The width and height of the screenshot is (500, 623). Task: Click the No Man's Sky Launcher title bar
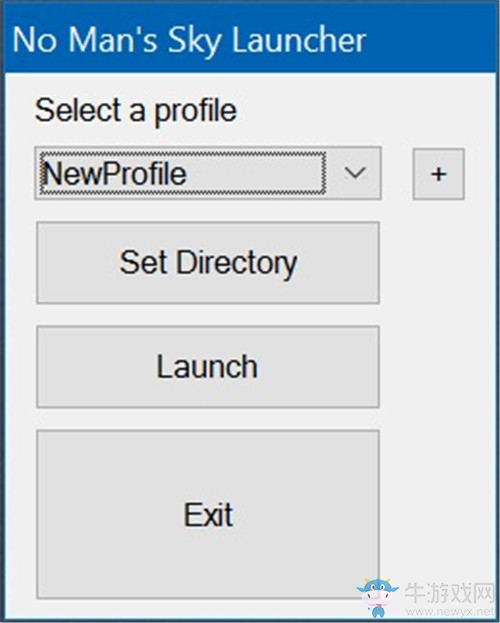(x=250, y=39)
